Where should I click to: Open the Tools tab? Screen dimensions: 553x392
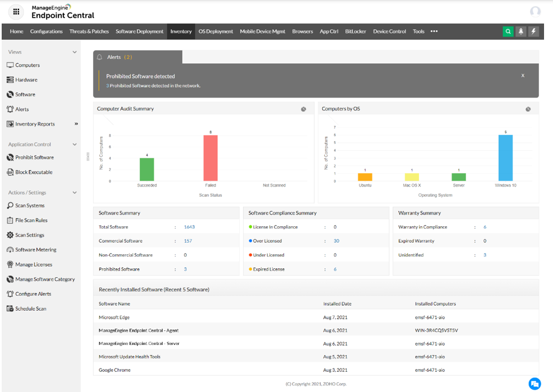tap(419, 31)
